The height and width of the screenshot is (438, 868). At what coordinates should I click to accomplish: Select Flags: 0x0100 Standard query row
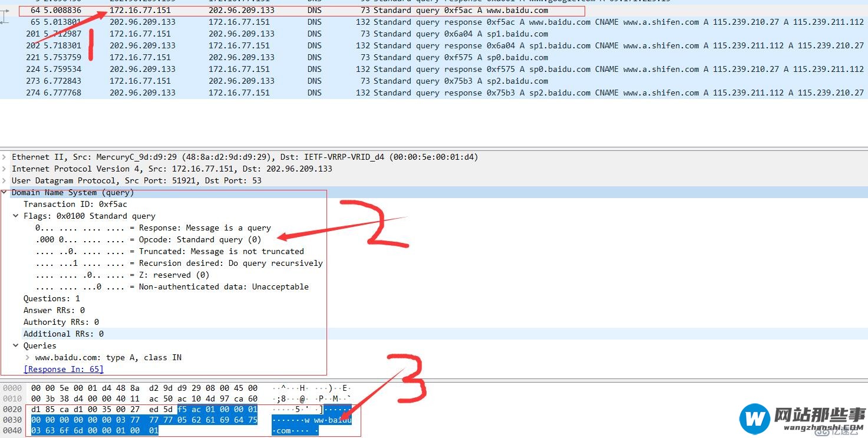(90, 216)
